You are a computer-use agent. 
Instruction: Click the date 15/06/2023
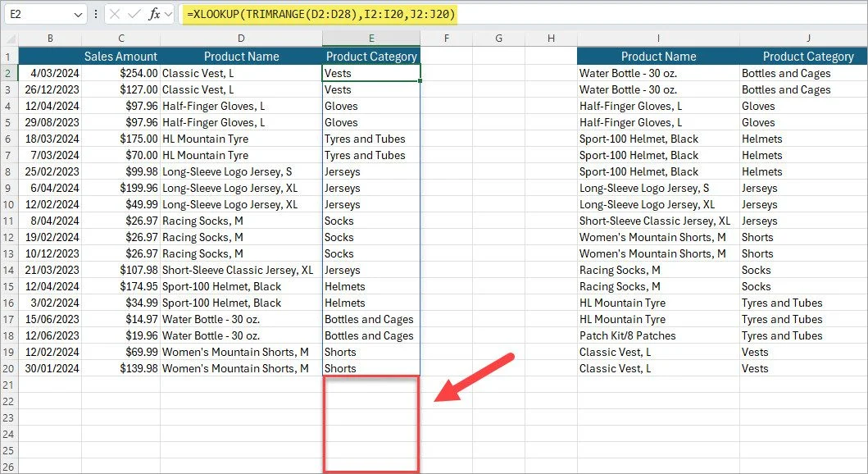click(x=50, y=320)
